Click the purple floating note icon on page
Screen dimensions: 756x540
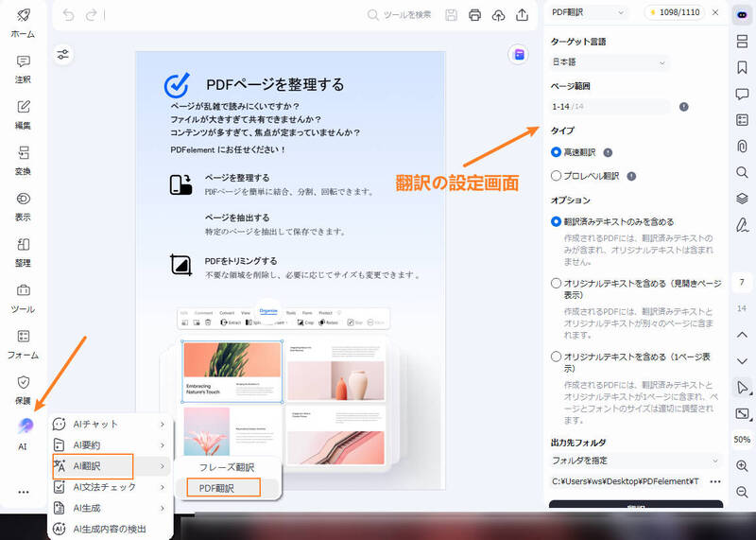(519, 55)
